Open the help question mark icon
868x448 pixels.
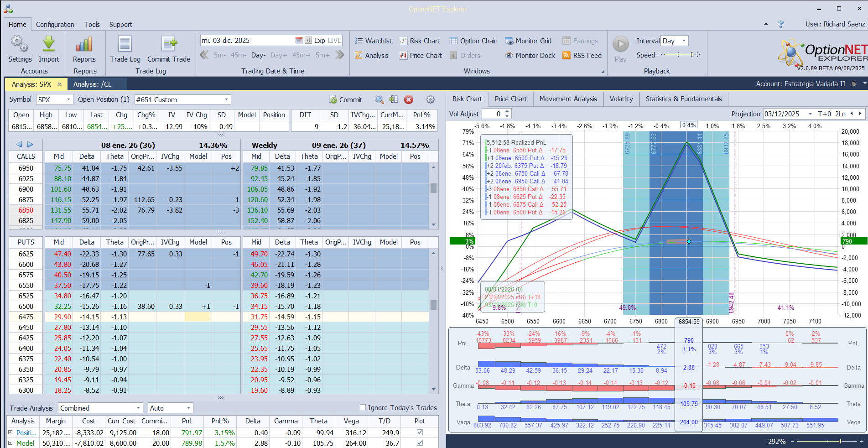click(781, 24)
